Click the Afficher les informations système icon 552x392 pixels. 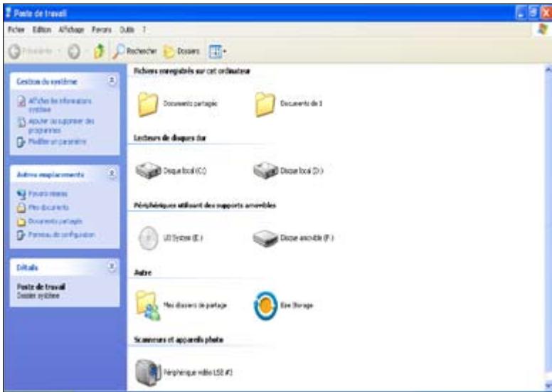[x=21, y=102]
